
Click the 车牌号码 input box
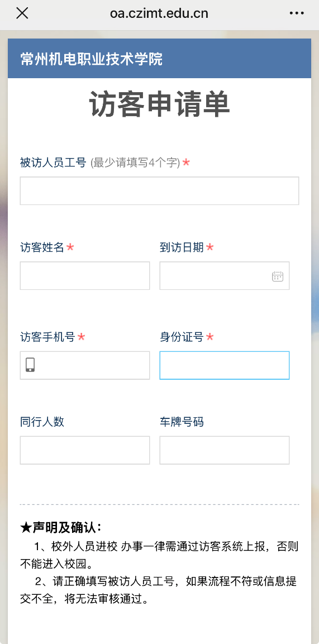pyautogui.click(x=224, y=450)
